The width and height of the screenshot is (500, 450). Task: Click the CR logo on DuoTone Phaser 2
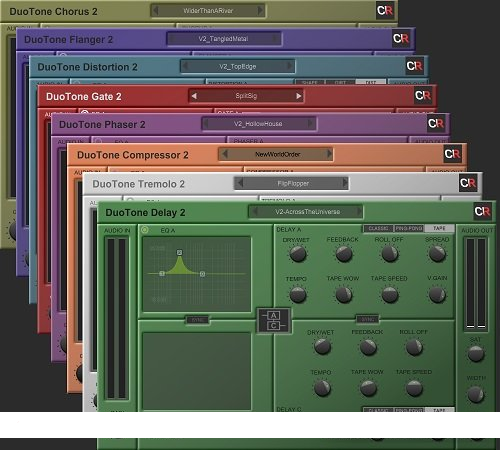coord(436,123)
